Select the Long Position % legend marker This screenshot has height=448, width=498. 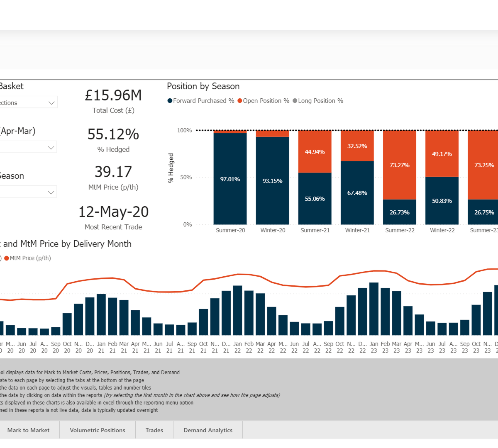[x=295, y=101]
